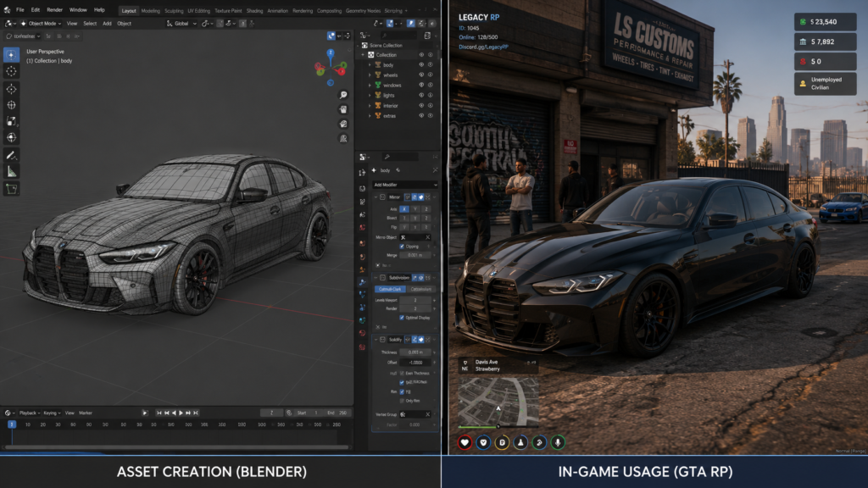The width and height of the screenshot is (868, 488).
Task: Click the Blender logo icon in menu bar
Action: (x=7, y=10)
